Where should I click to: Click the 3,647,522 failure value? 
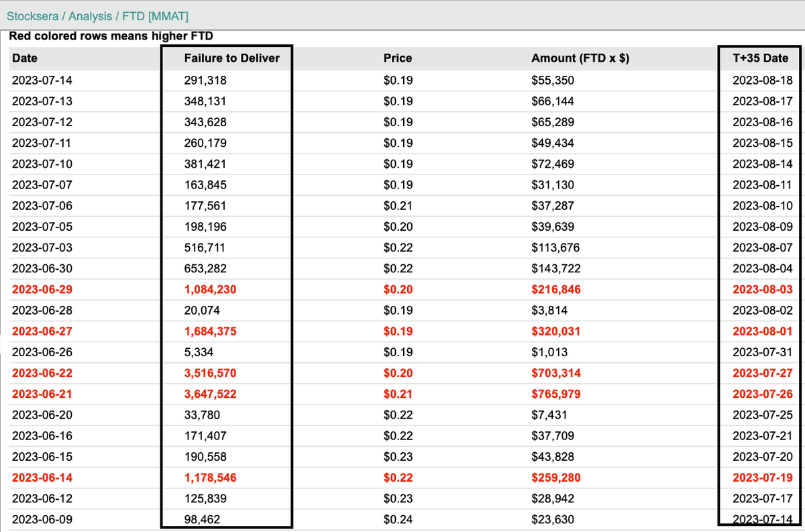[207, 394]
